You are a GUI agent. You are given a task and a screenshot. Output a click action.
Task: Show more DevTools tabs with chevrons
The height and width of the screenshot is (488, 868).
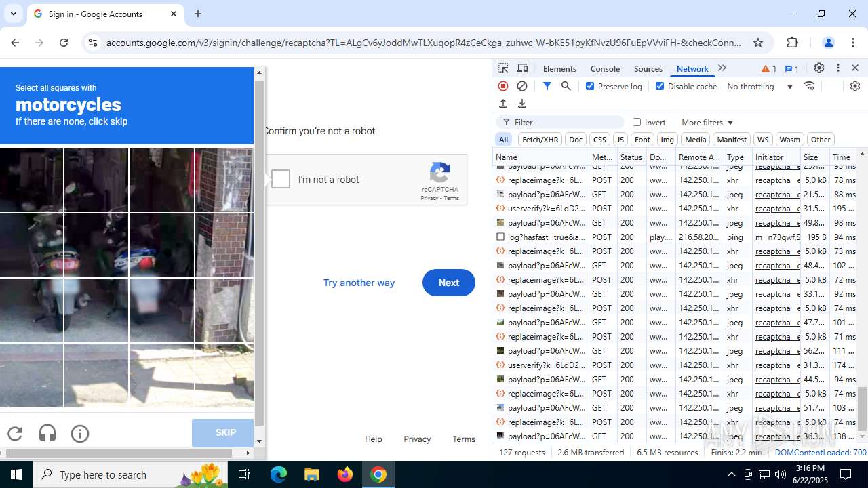pyautogui.click(x=722, y=68)
